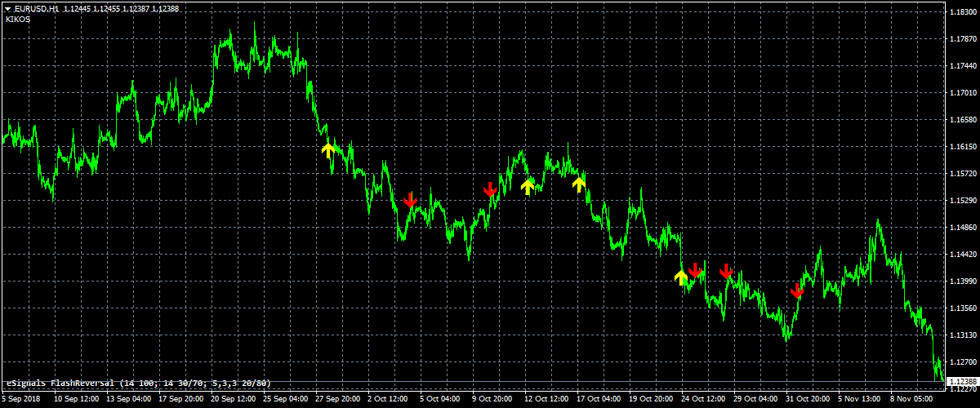This screenshot has width=980, height=408.
Task: Click the 24 Oct 12:00 time label
Action: (704, 400)
